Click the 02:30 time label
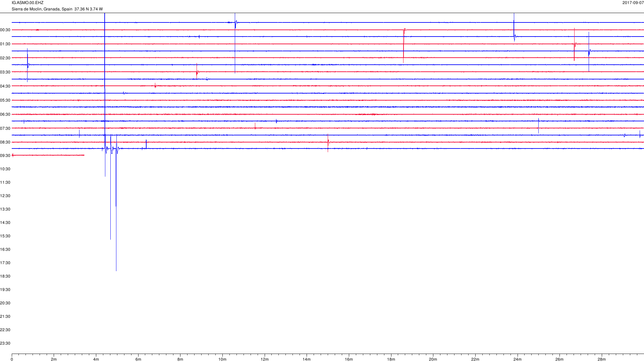This screenshot has height=362, width=644. tap(5, 58)
